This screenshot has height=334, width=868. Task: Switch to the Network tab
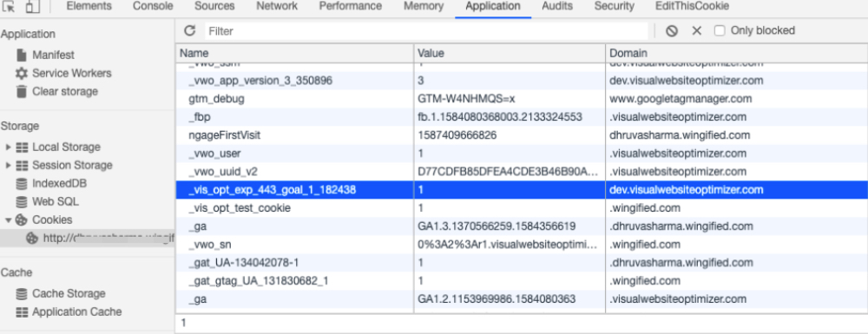[x=276, y=6]
